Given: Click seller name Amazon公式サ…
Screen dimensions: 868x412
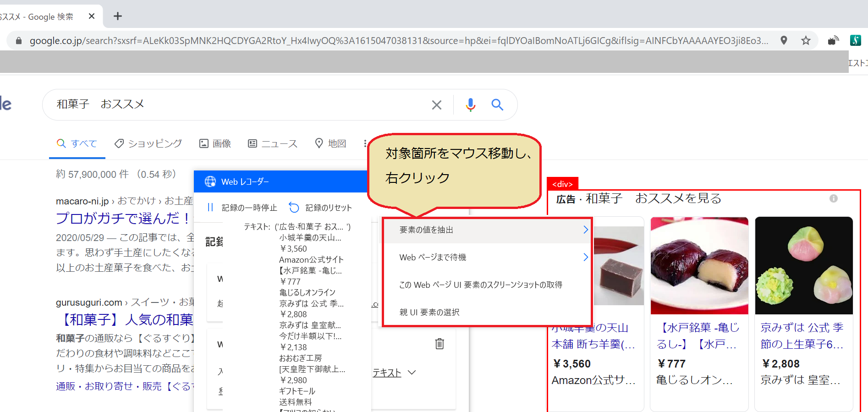Looking at the screenshot, I should (594, 380).
